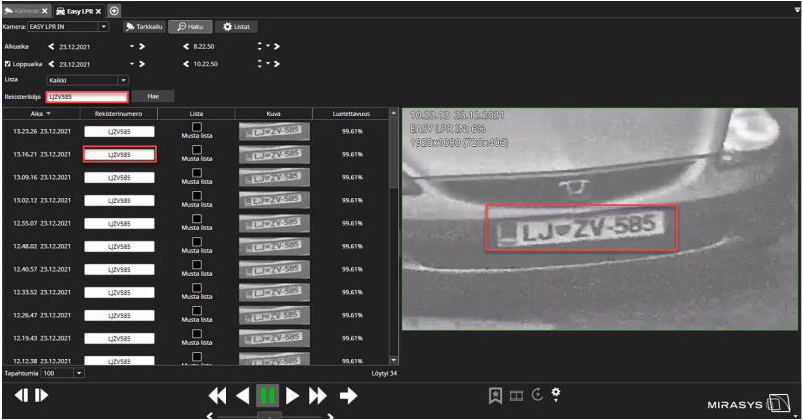Step to previous frame icon at bottom left
Image resolution: width=803 pixels, height=420 pixels.
coord(20,395)
